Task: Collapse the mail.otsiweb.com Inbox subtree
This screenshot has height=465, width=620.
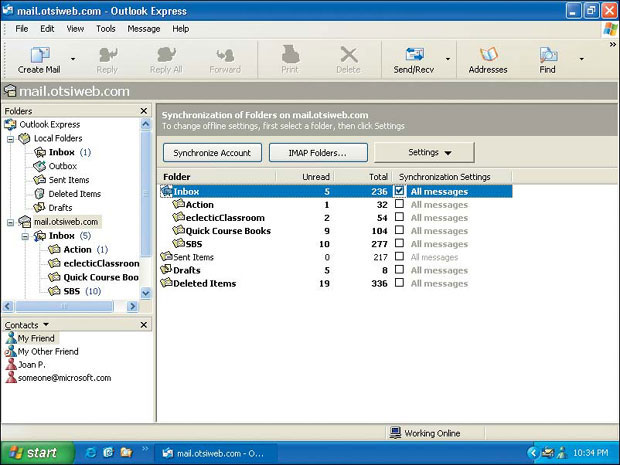Action: (25, 236)
